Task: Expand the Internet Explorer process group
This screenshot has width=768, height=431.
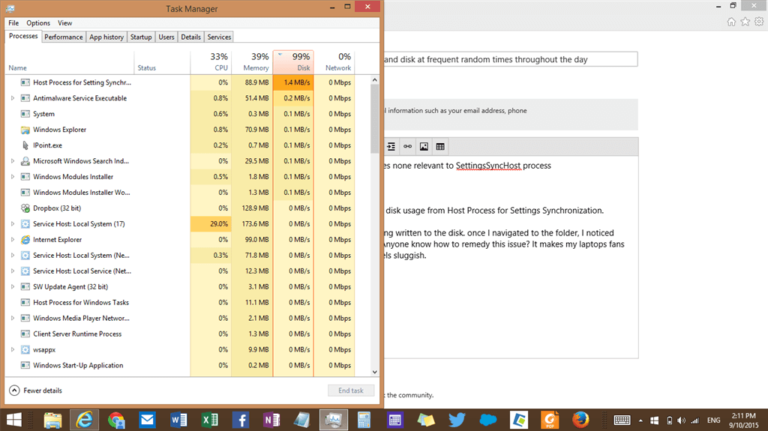Action: 13,239
